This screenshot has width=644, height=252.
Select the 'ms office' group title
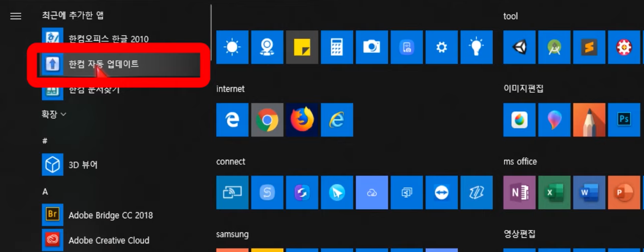(520, 162)
